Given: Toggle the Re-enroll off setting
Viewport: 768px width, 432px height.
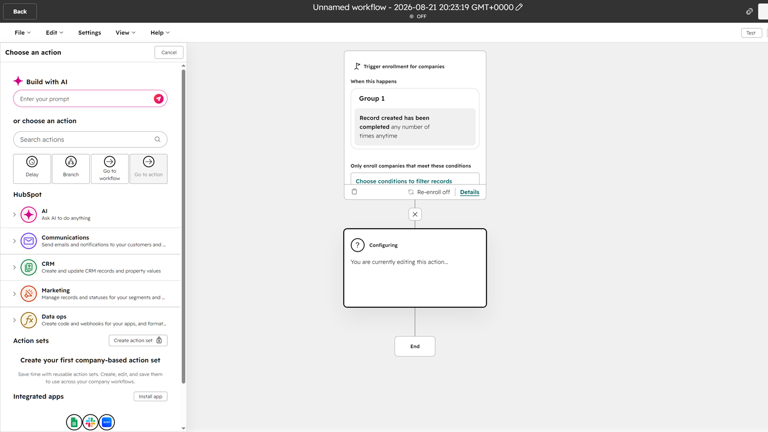Looking at the screenshot, I should coord(429,192).
